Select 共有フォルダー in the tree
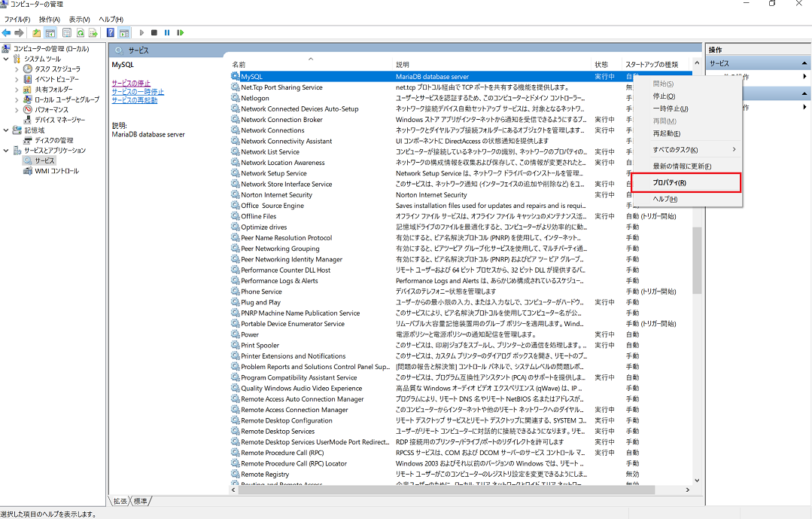 54,89
